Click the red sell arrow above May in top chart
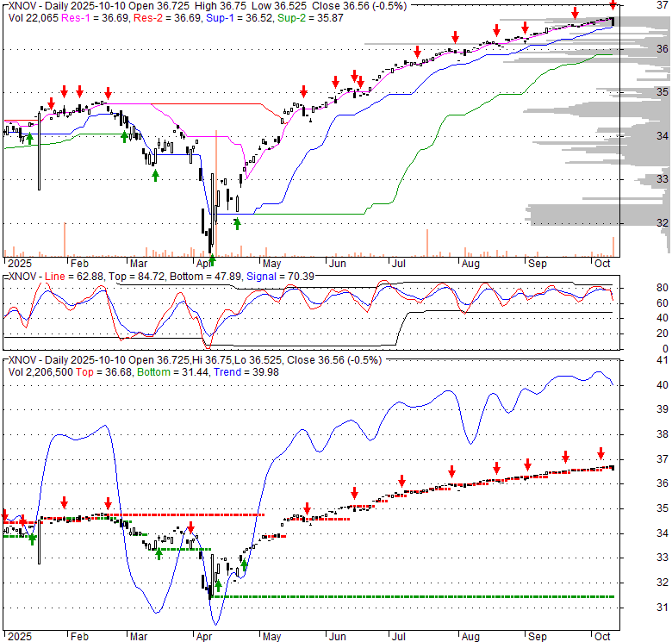This screenshot has width=672, height=642. (303, 92)
